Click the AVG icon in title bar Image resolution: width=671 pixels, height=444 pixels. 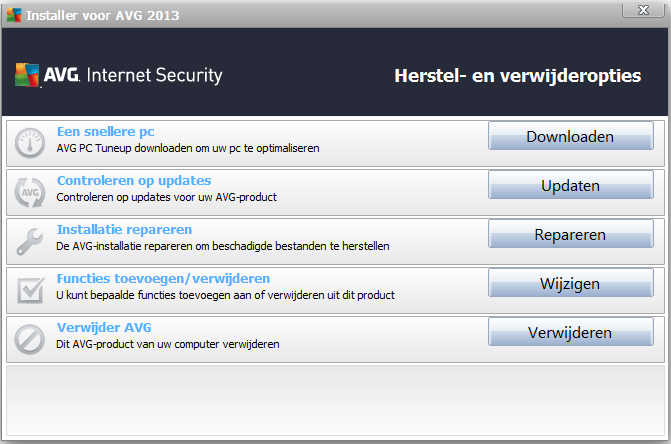pyautogui.click(x=14, y=15)
